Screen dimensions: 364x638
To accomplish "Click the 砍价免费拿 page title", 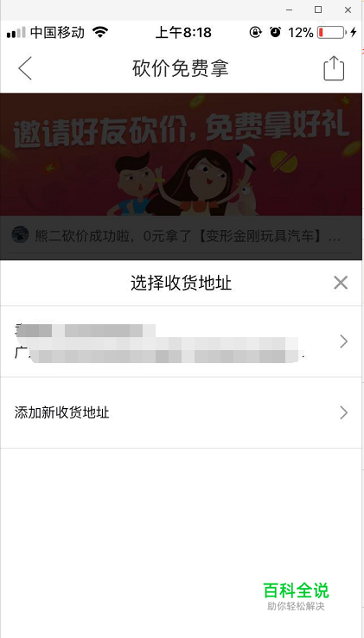I will tap(181, 68).
